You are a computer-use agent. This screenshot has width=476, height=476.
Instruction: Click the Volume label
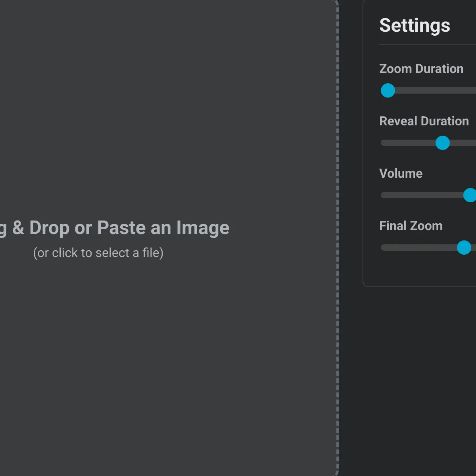[x=401, y=173]
